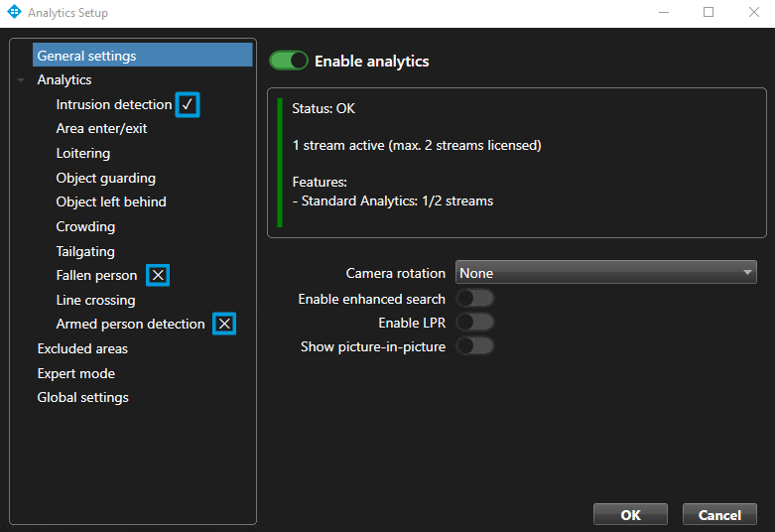
Task: Collapse the Analytics tree node arrow
Action: click(21, 80)
